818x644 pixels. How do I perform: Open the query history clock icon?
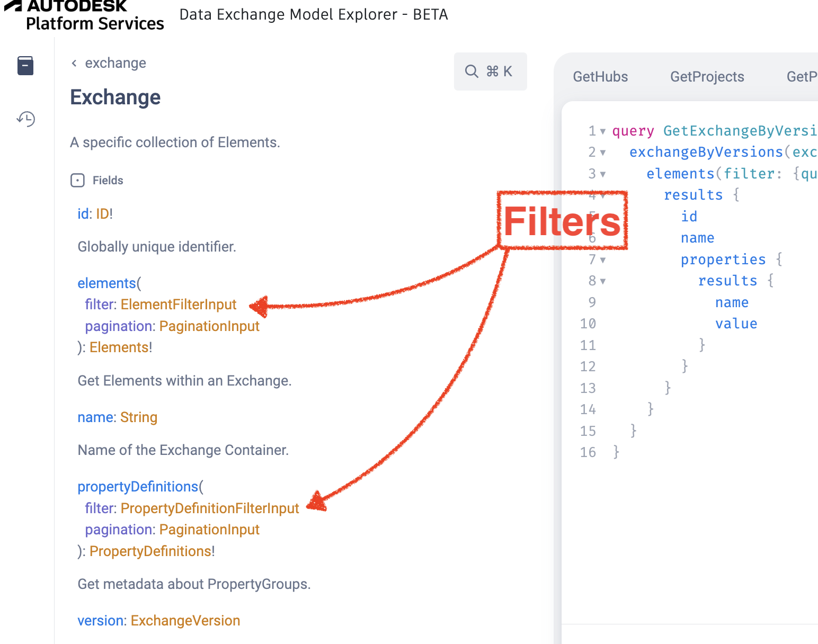[25, 119]
